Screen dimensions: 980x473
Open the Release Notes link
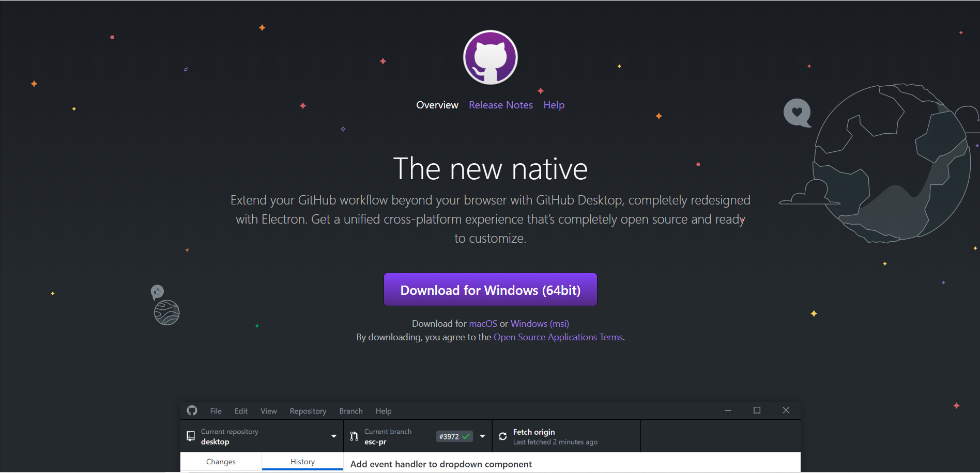(x=500, y=105)
